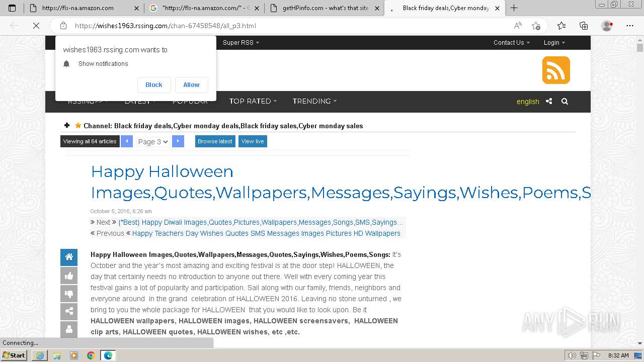Open Chrome from the taskbar
Screen dimensions: 644x362
click(91, 355)
